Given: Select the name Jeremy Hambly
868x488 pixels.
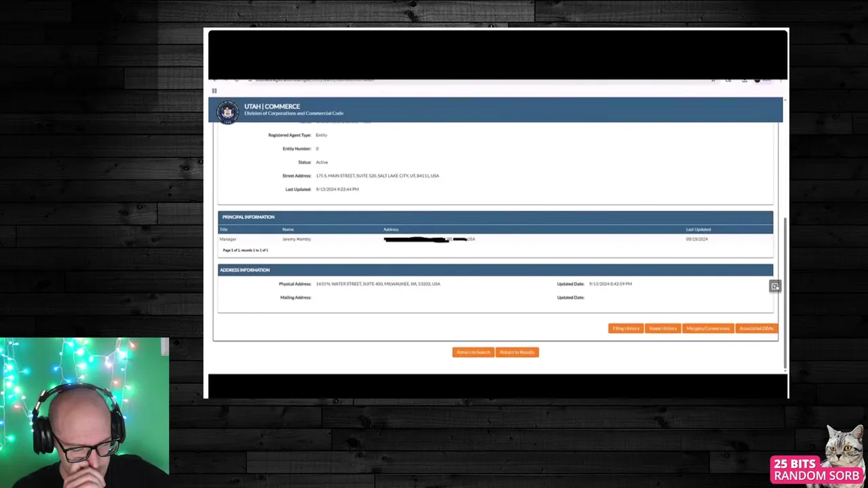Looking at the screenshot, I should (x=296, y=239).
